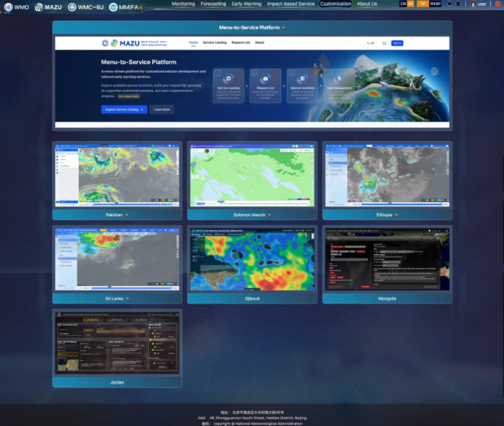Open the Solomon Islands platform thumbnail
The image size is (504, 426).
253,176
